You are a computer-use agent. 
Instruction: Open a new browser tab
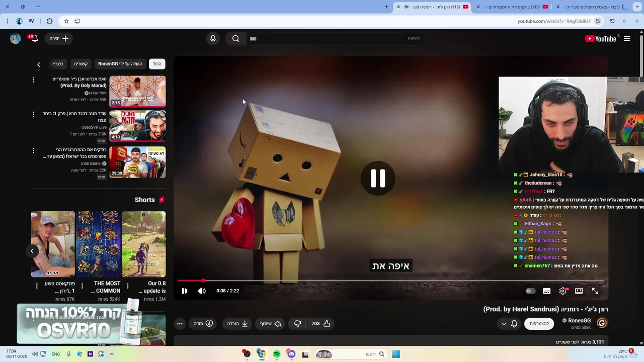tap(386, 7)
